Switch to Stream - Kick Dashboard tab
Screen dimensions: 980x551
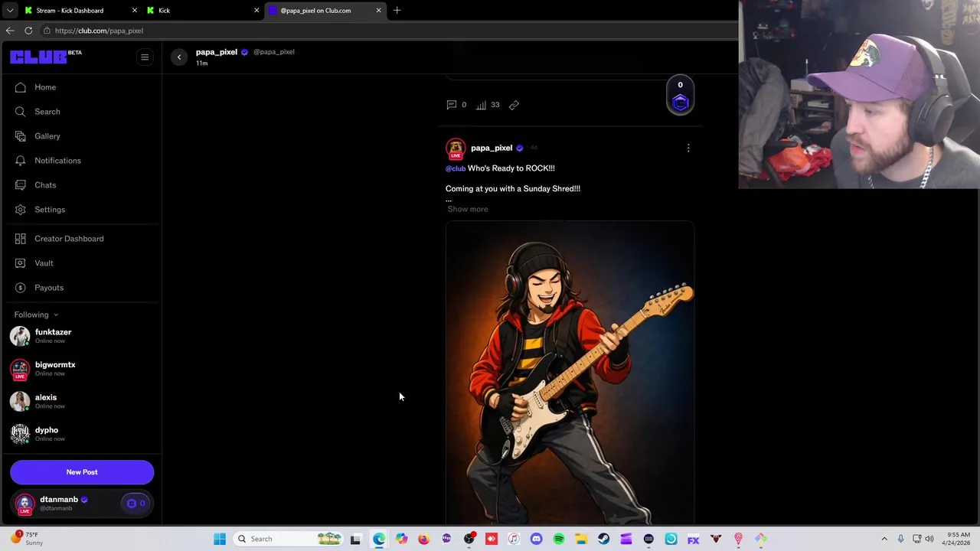(80, 10)
